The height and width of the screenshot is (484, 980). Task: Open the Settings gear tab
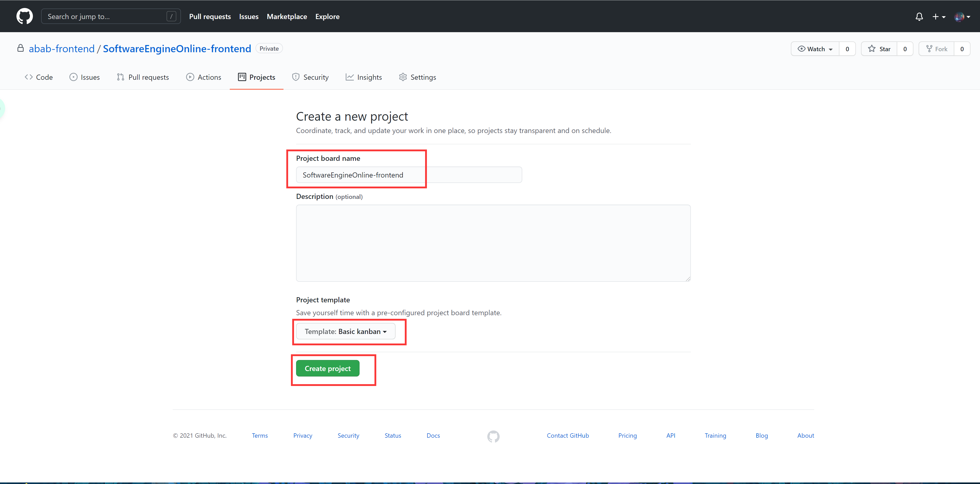click(x=417, y=77)
